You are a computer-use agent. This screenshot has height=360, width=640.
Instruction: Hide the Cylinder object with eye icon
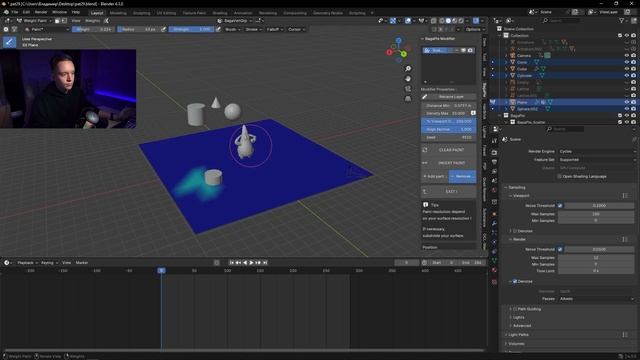click(627, 76)
